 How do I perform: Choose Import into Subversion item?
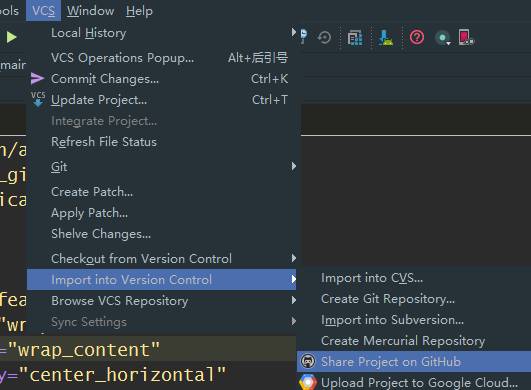pos(414,320)
